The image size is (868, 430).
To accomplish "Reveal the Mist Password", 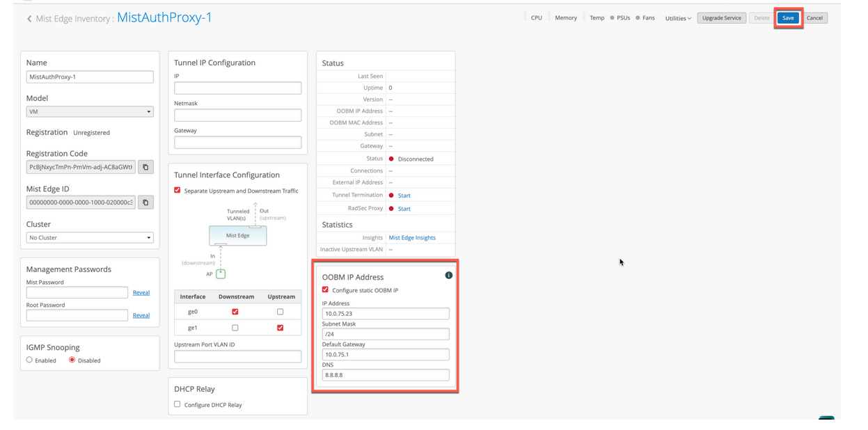I will click(x=141, y=292).
